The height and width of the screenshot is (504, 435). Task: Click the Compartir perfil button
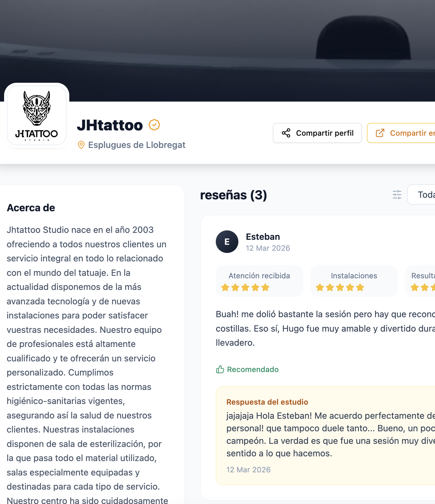coord(317,133)
